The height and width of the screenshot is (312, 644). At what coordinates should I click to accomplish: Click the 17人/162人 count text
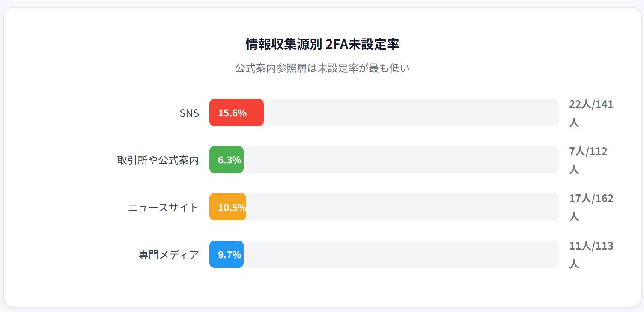pyautogui.click(x=590, y=207)
